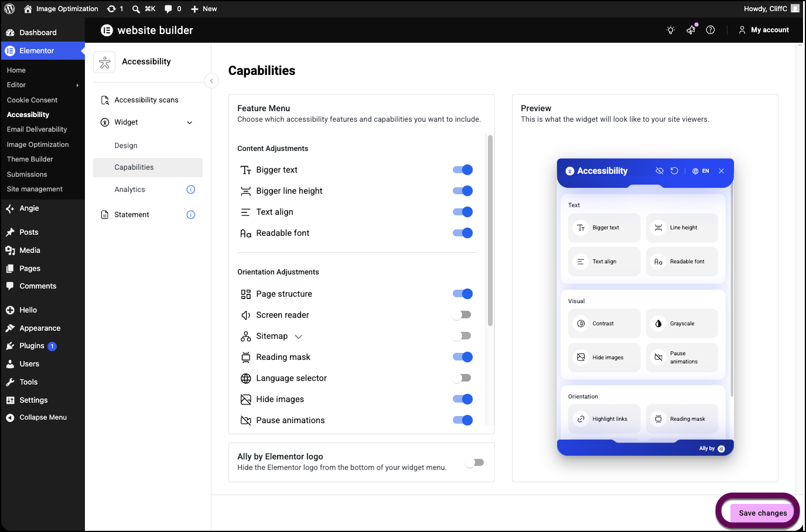Open Analytics in the Accessibility menu

(129, 190)
